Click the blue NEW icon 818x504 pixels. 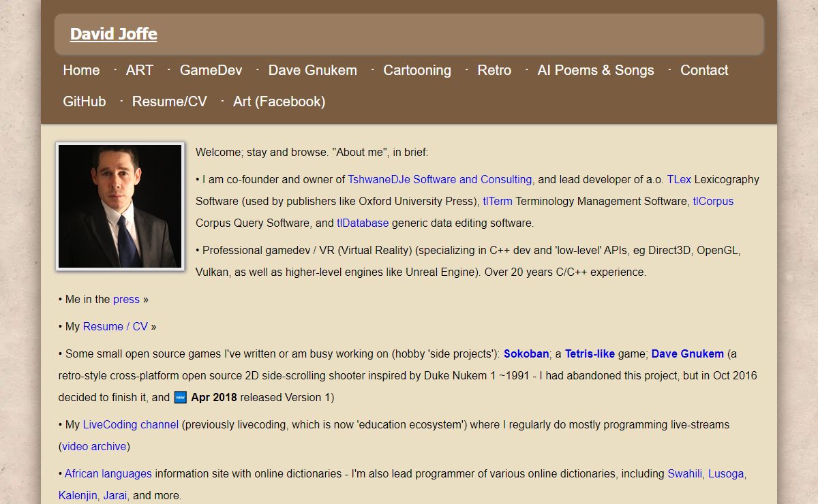181,398
